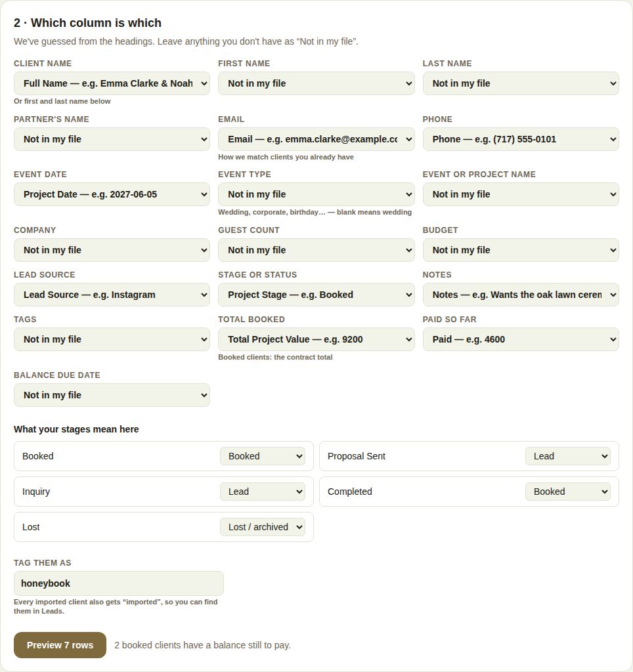Viewport: 633px width, 672px height.
Task: Open the Phone column dropdown
Action: (x=521, y=139)
